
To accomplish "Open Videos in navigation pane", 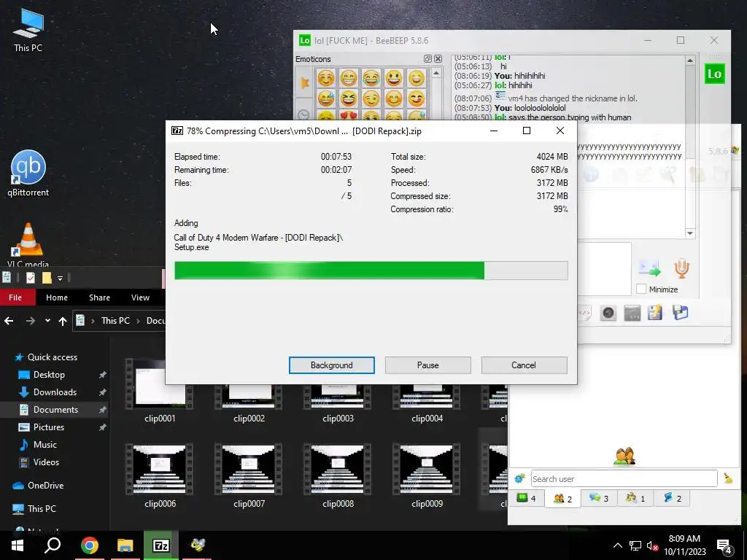I will [46, 462].
